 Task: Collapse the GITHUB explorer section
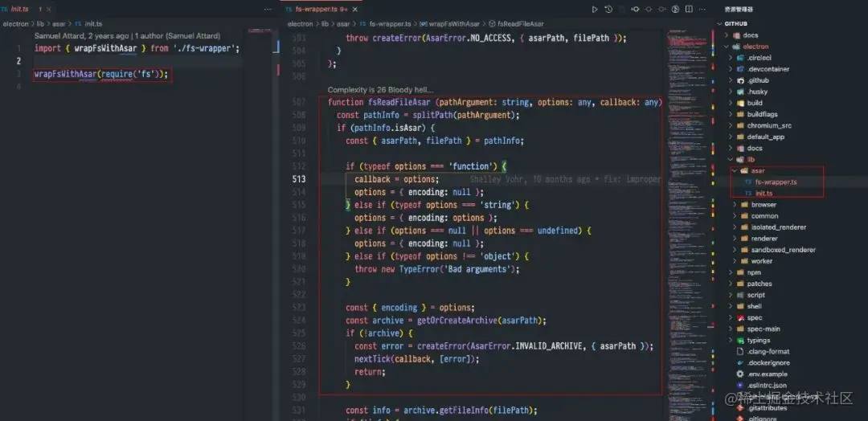click(721, 24)
